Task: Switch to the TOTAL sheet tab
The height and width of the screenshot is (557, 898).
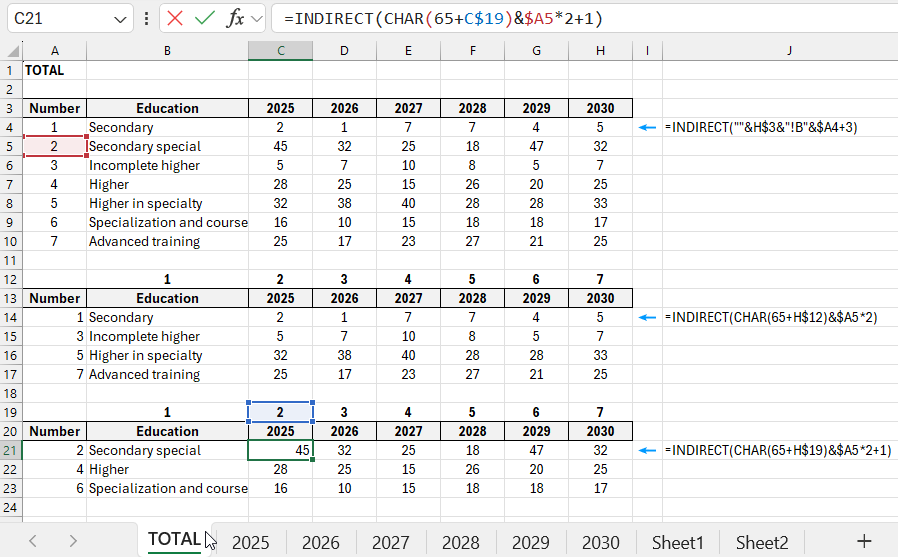Action: 174,539
